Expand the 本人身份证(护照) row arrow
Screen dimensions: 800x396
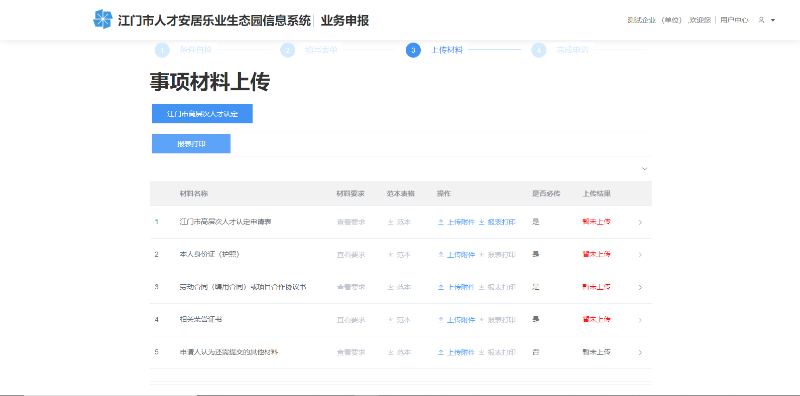tap(640, 255)
